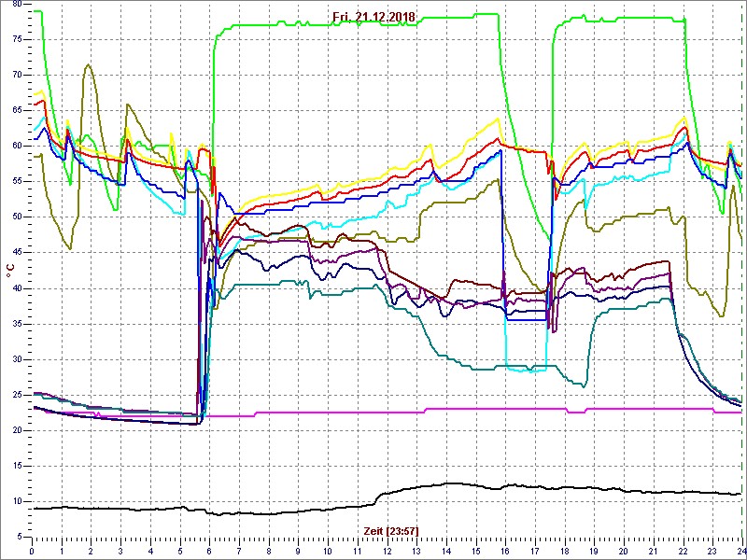The width and height of the screenshot is (747, 560).
Task: Select the 35 tick label on temperature axis
Action: [x=17, y=324]
